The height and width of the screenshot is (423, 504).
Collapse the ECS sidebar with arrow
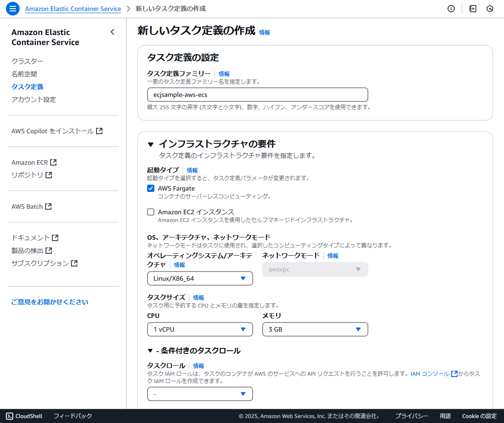click(112, 32)
